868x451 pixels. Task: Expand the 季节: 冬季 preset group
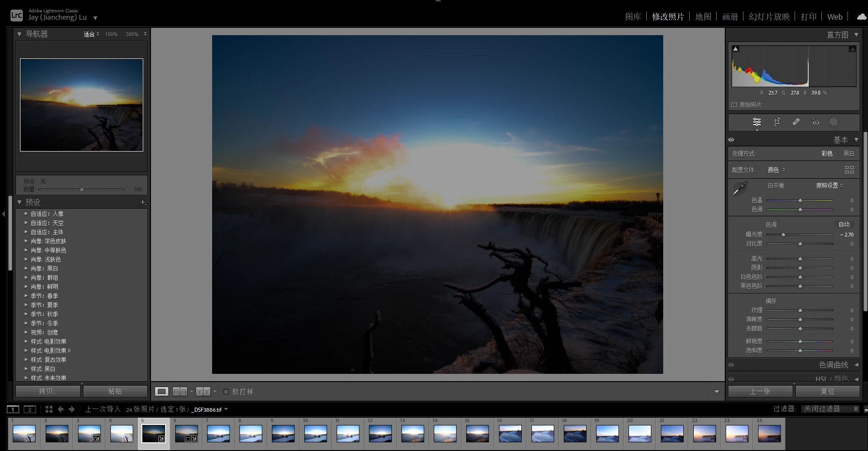coord(26,323)
